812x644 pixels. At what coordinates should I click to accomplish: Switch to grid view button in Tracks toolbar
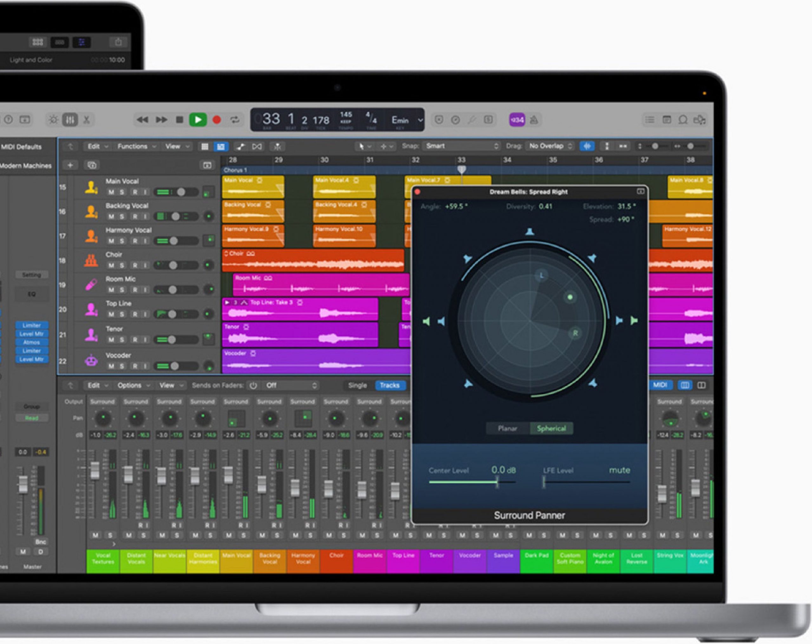click(205, 147)
